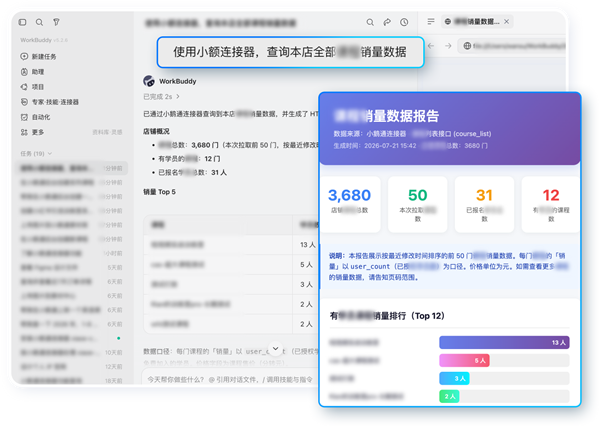Screen dimensions: 600x427
Task: Click the 店铺概况 heading
Action: (156, 131)
